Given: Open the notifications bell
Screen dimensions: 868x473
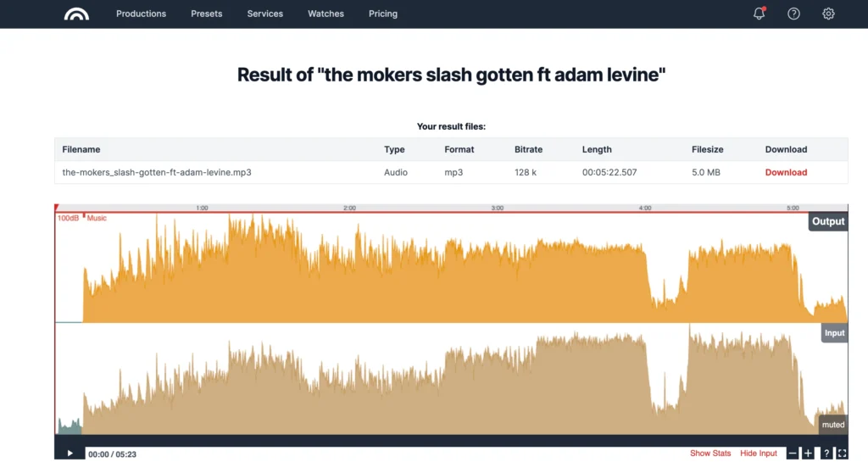Looking at the screenshot, I should [x=759, y=14].
